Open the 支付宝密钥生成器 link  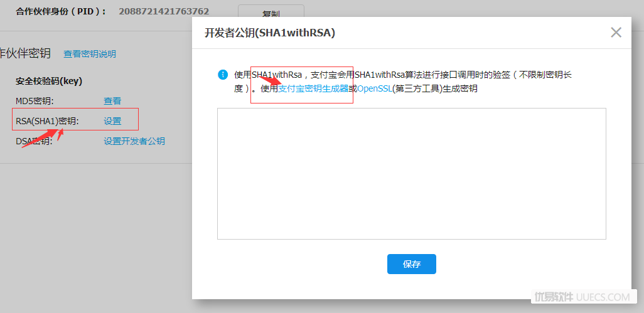(x=313, y=88)
